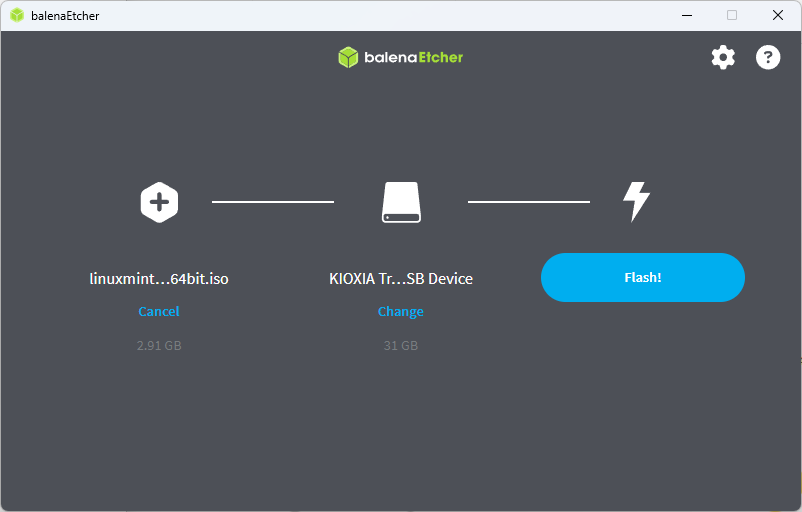The width and height of the screenshot is (802, 512).
Task: Cancel the selected linuxmint ISO image
Action: (x=159, y=311)
